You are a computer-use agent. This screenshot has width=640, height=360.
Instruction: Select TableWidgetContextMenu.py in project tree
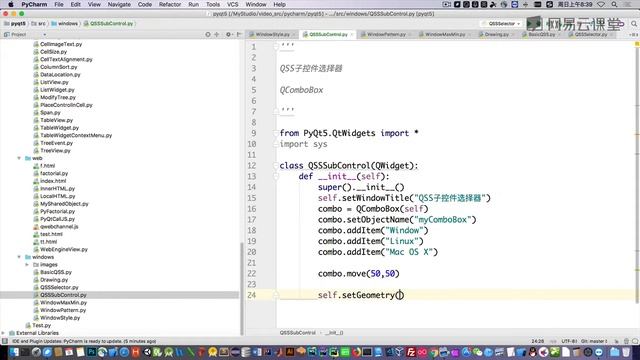pos(76,136)
